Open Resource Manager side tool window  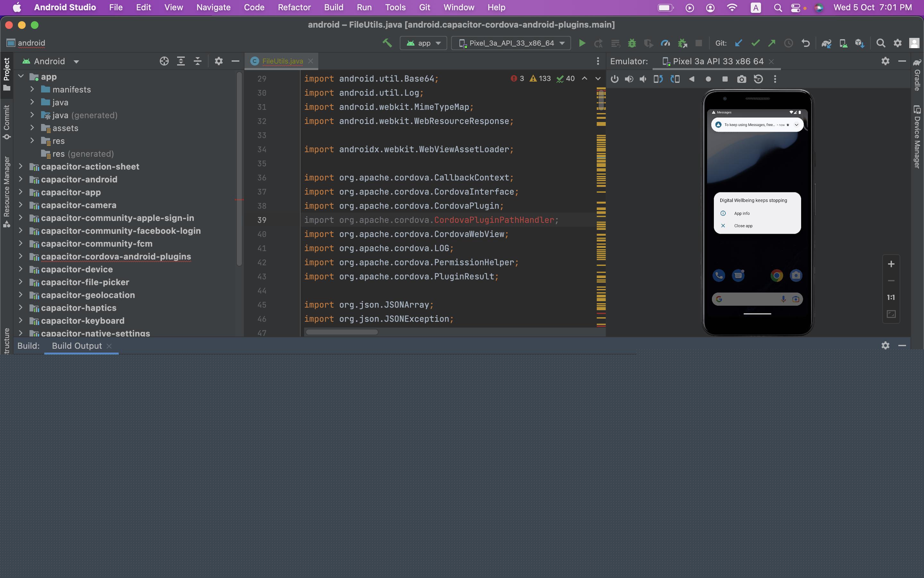pyautogui.click(x=6, y=192)
